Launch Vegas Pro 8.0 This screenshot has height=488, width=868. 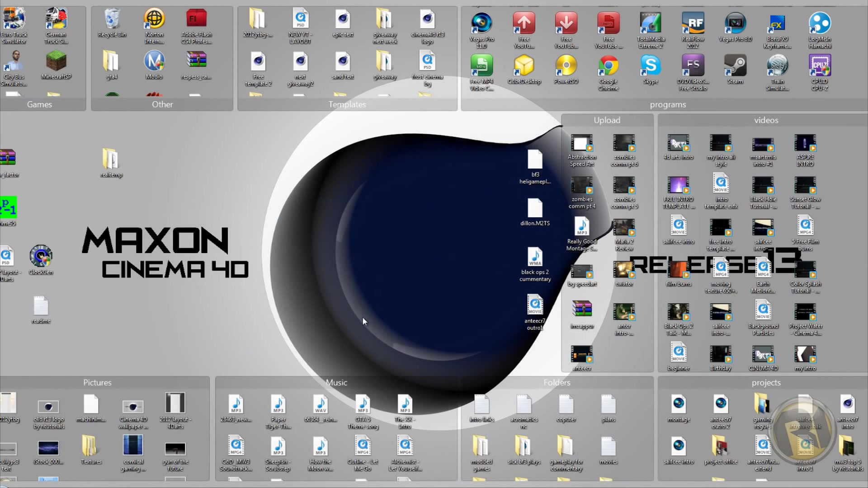pyautogui.click(x=735, y=27)
